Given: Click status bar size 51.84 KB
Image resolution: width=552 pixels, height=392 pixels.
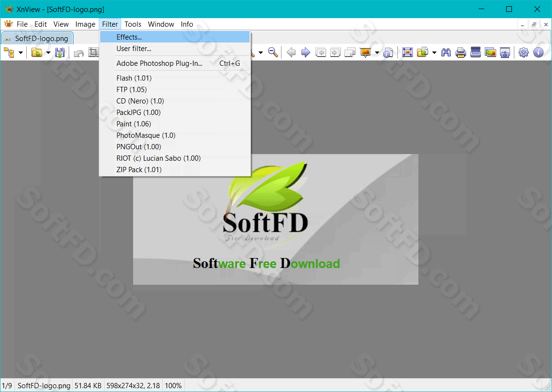Looking at the screenshot, I should (x=88, y=386).
